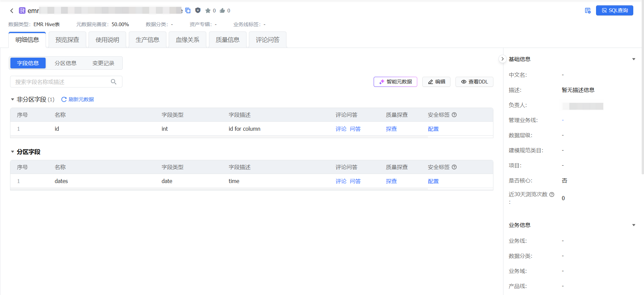Click the 'date' field type cell
The image size is (644, 295).
coord(167,181)
